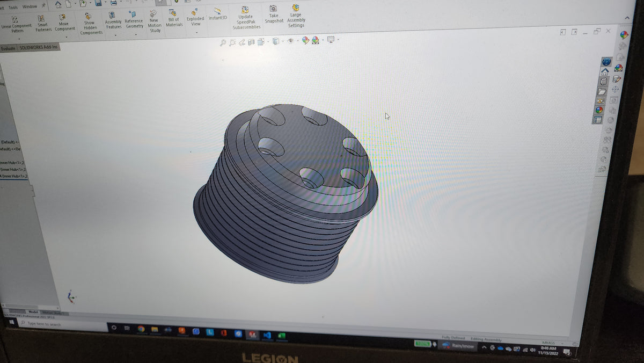
Task: Expand Exploded View dropdown arrow
Action: point(196,33)
